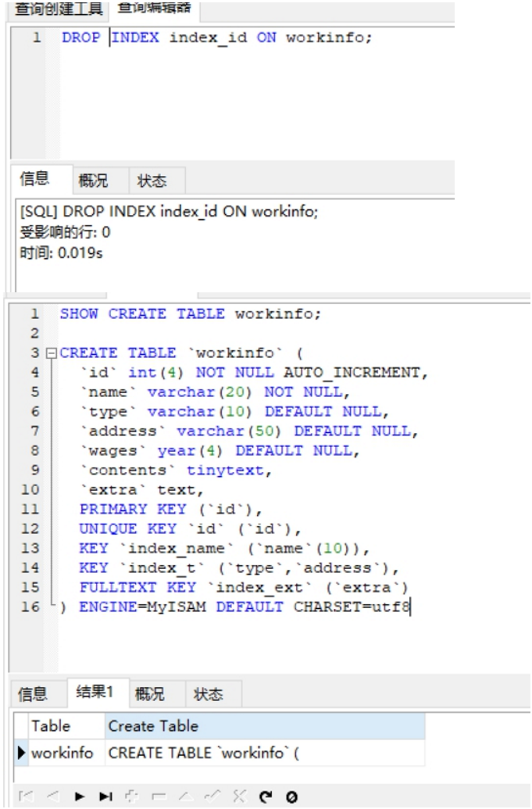Click the 受影响的行: 0 message
This screenshot has height=809, width=532.
[65, 232]
